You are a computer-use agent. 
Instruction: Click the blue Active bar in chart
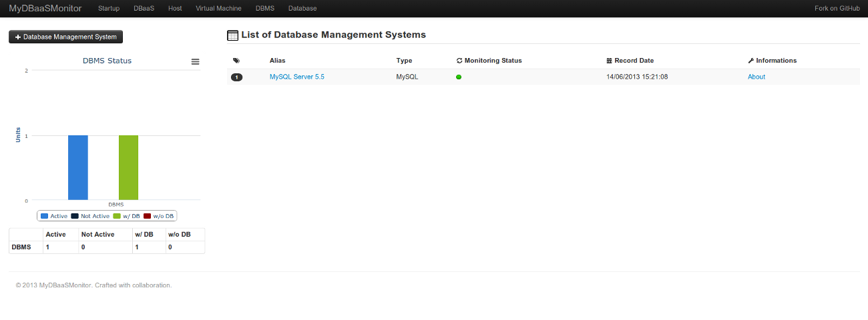78,168
